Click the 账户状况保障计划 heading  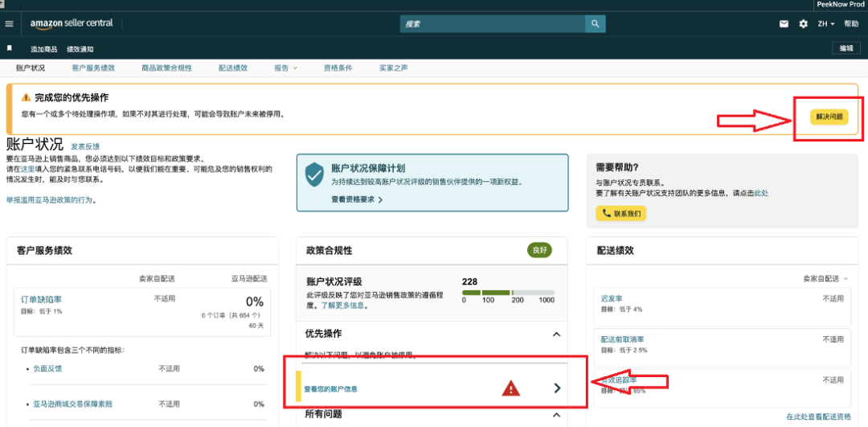369,168
